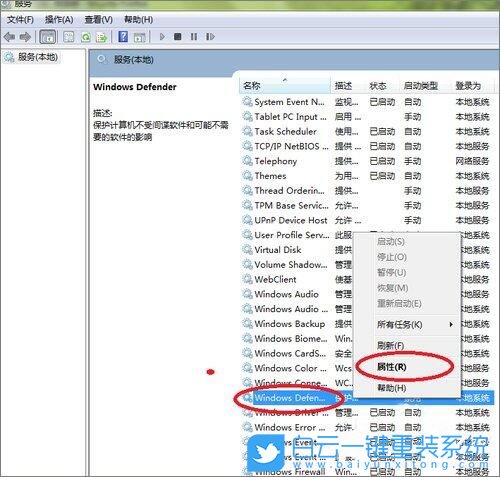Click the gear icon beside UPnP Device Host
500x477 pixels.
tap(247, 220)
